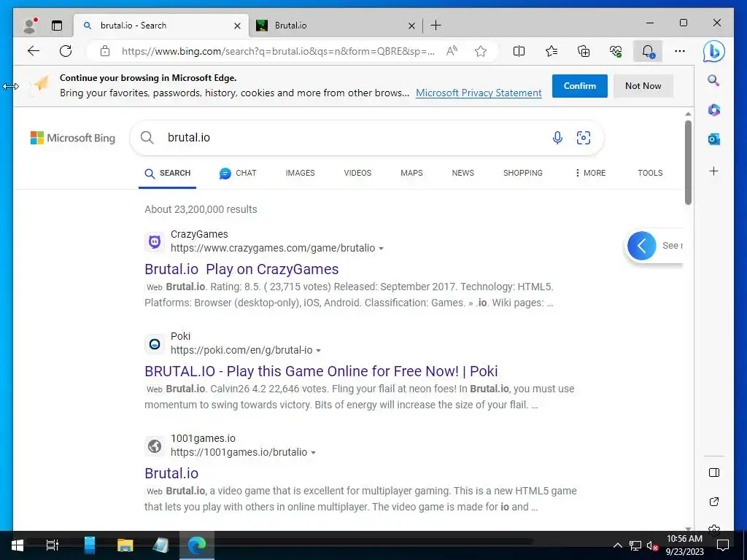
Task: Open link in new window sidebar icon
Action: point(713,502)
